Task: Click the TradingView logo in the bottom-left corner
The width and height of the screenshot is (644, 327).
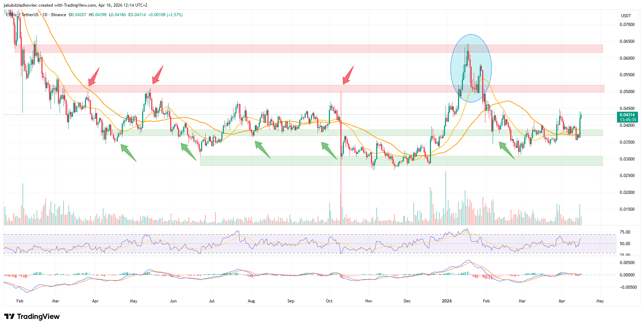Action: [x=32, y=316]
